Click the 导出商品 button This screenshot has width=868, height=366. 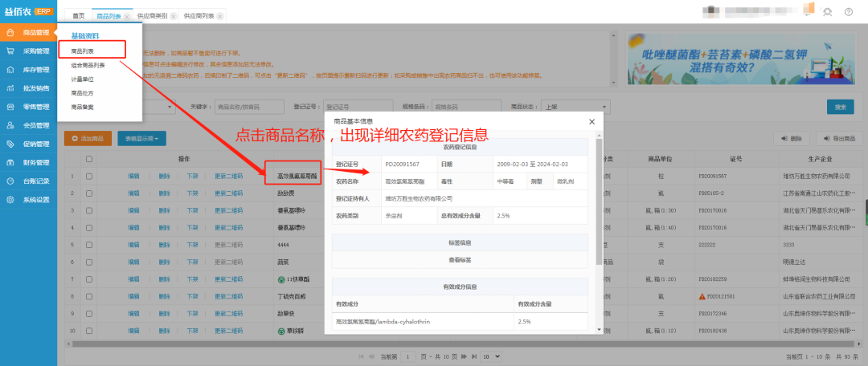point(839,139)
